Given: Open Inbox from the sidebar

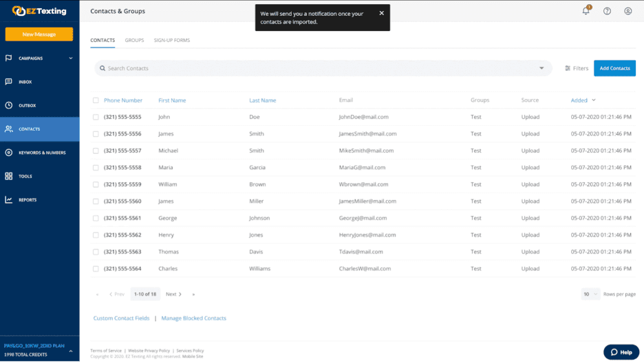Looking at the screenshot, I should (25, 82).
